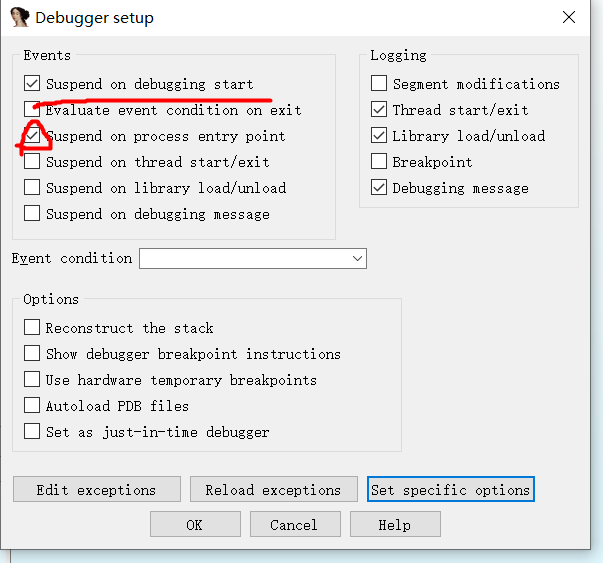The width and height of the screenshot is (603, 563).
Task: Close the Debugger setup dialog
Action: (x=568, y=17)
